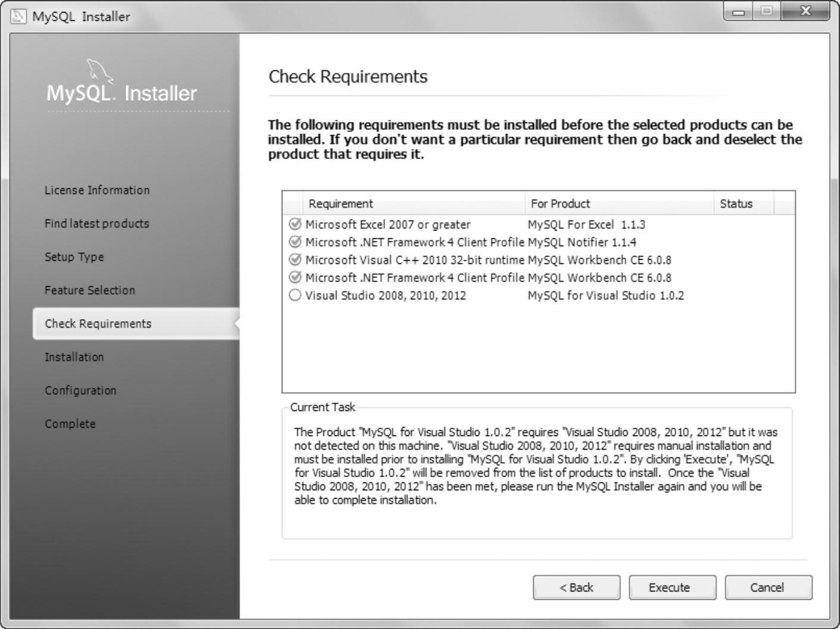This screenshot has width=840, height=629.
Task: Go back with the < Back button
Action: click(x=576, y=587)
